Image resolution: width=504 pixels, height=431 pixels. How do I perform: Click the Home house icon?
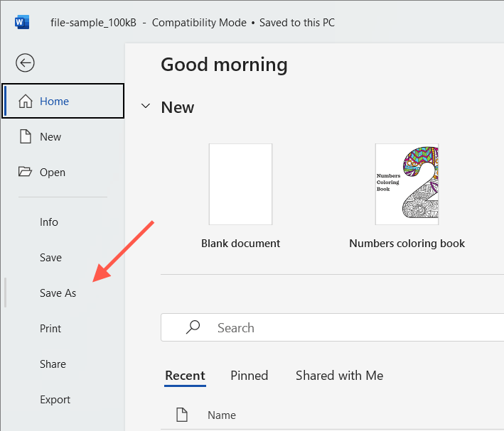pos(26,102)
